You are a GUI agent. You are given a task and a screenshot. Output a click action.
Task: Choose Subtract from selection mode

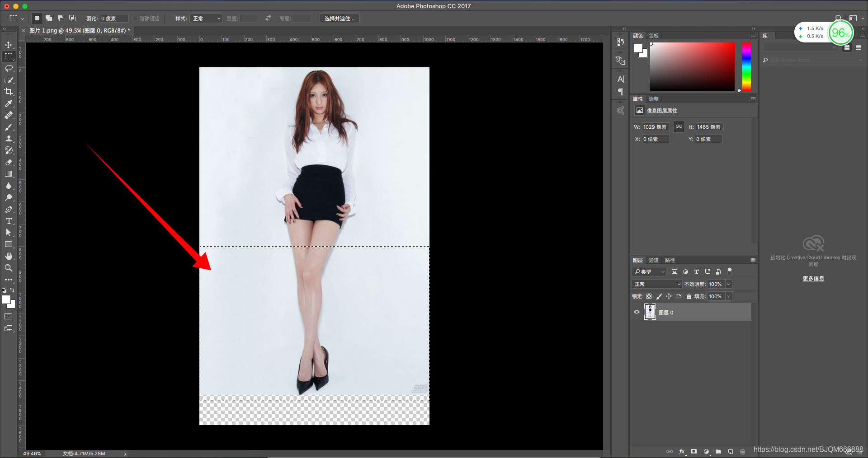[61, 18]
